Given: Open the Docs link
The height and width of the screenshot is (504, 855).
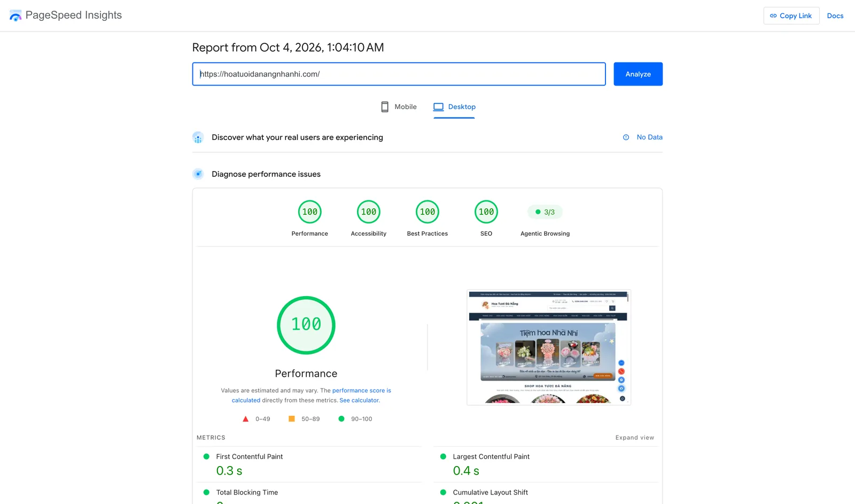Looking at the screenshot, I should pos(835,15).
